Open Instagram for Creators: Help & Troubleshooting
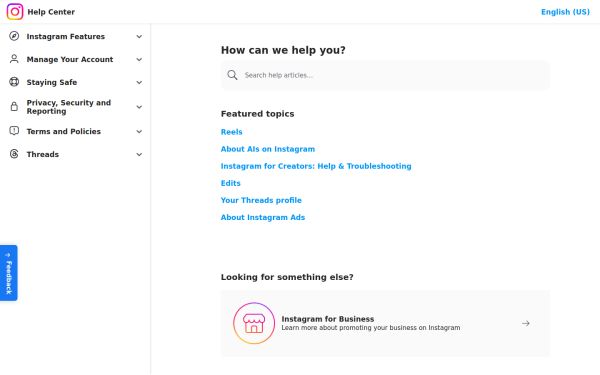 (x=316, y=166)
